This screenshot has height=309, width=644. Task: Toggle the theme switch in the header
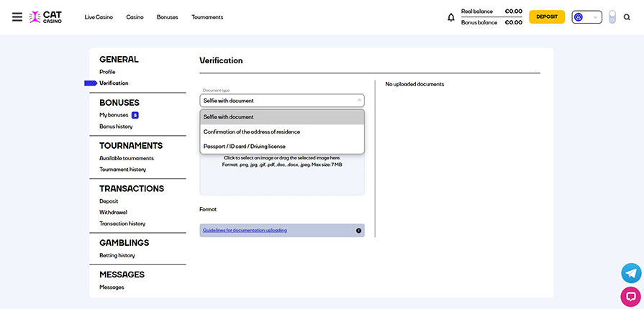(612, 17)
